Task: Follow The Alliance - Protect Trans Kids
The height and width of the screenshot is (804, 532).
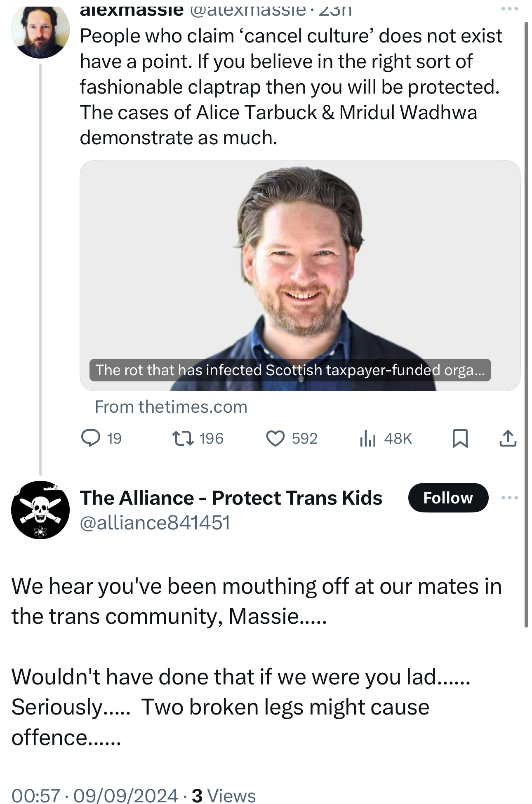Action: (x=448, y=498)
